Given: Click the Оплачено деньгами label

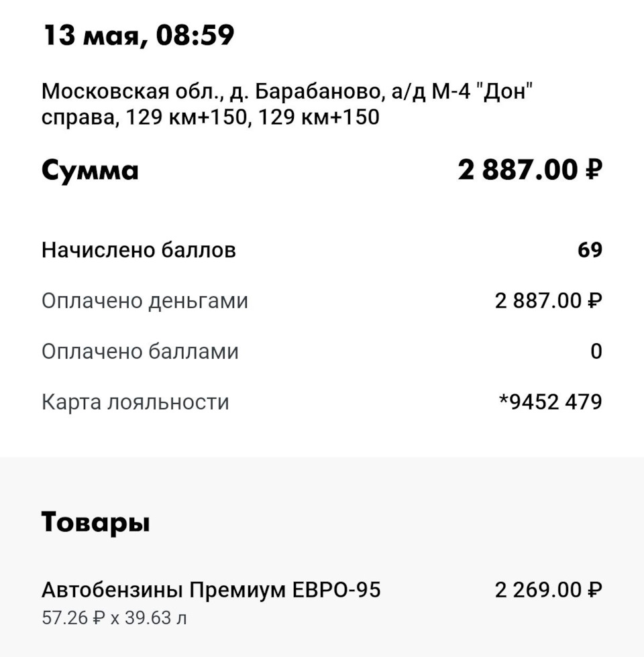Looking at the screenshot, I should [x=145, y=301].
